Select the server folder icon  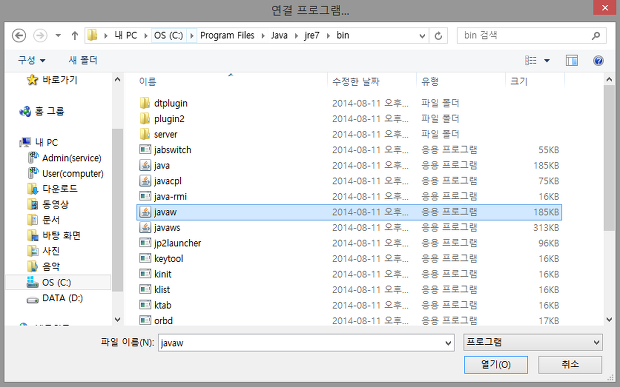145,134
